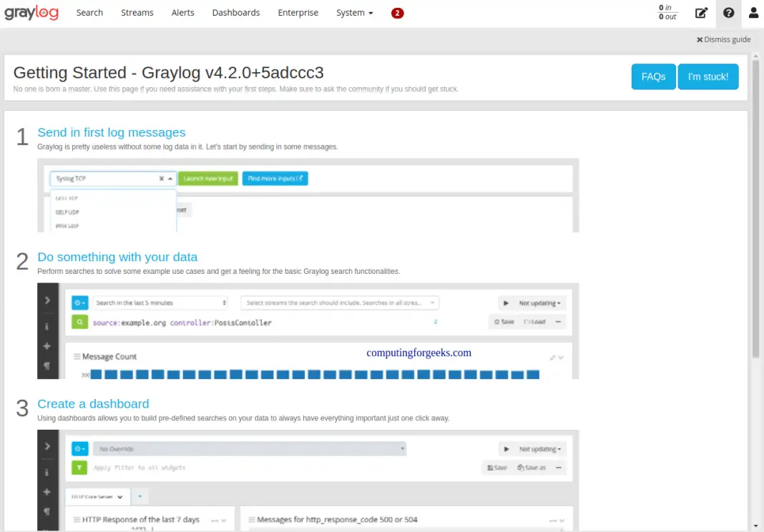
Task: Click the green filter icon in dashboard preview
Action: (79, 467)
